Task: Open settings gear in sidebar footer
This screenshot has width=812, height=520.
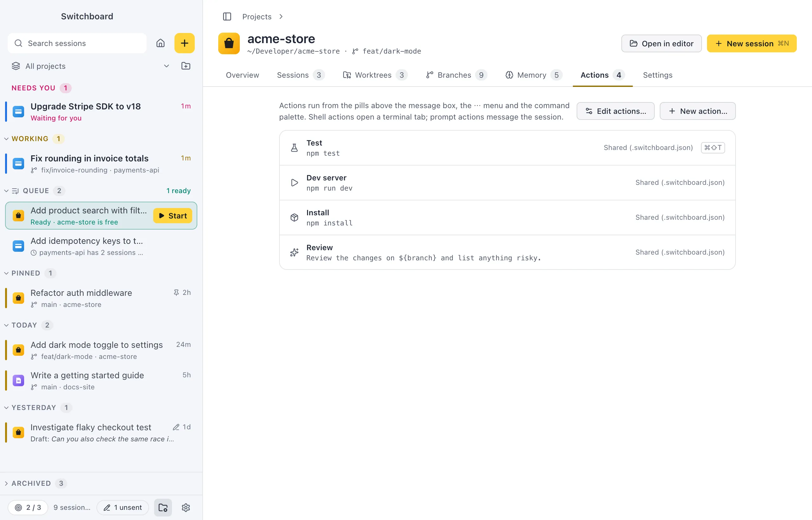Action: [186, 508]
